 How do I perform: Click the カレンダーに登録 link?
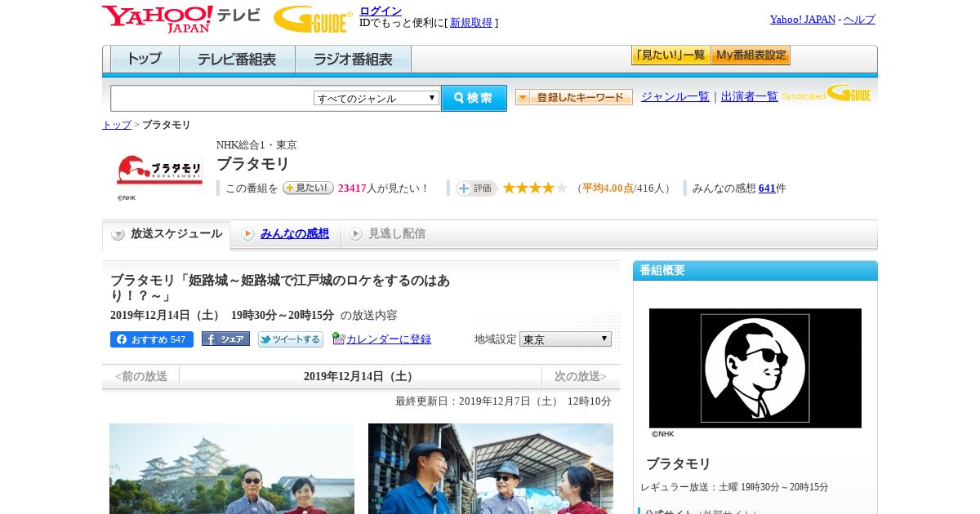tap(389, 339)
